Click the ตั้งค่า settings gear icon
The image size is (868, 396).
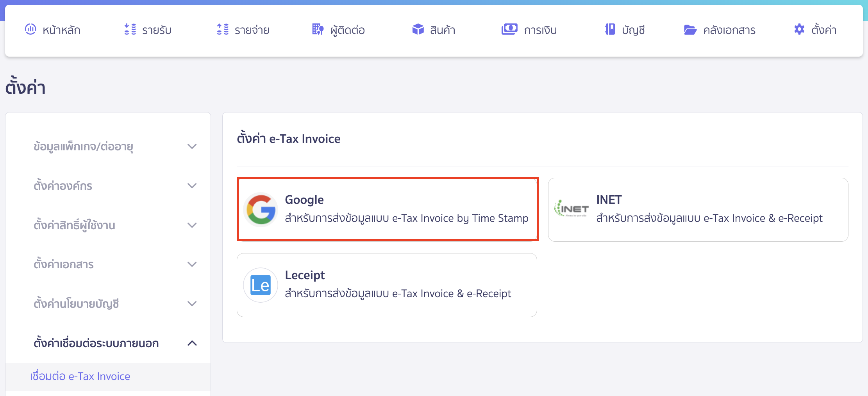(799, 30)
